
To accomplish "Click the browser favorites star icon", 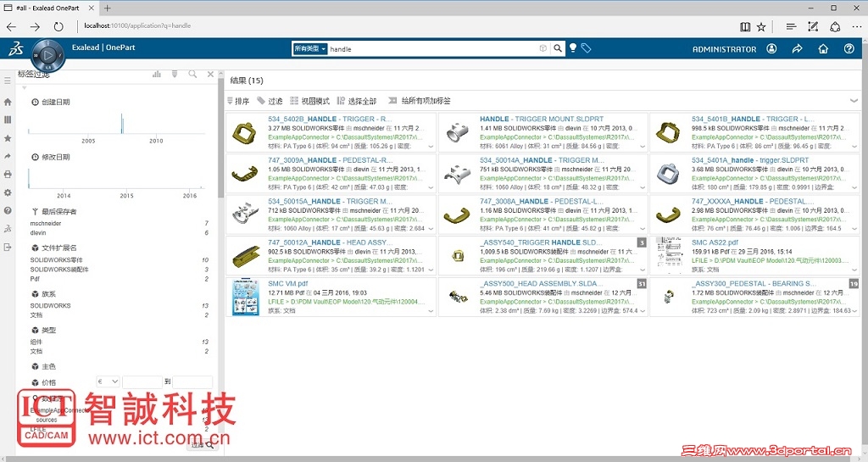I will pyautogui.click(x=761, y=26).
